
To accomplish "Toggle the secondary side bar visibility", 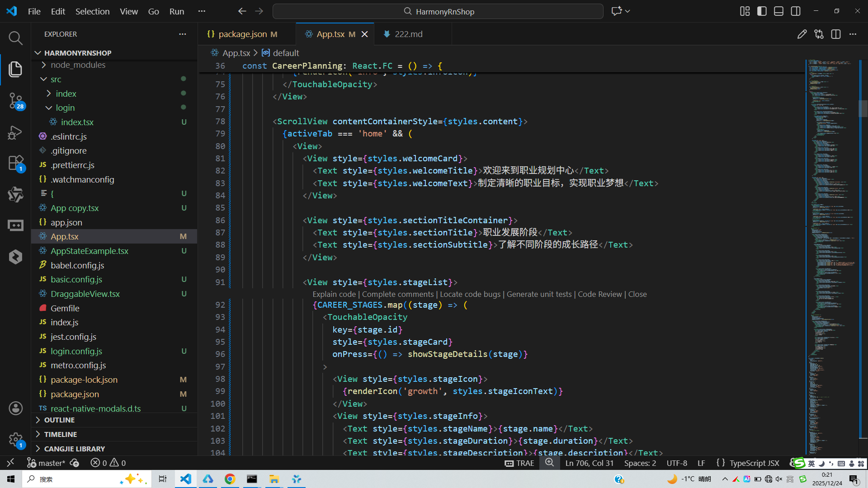I will [796, 11].
